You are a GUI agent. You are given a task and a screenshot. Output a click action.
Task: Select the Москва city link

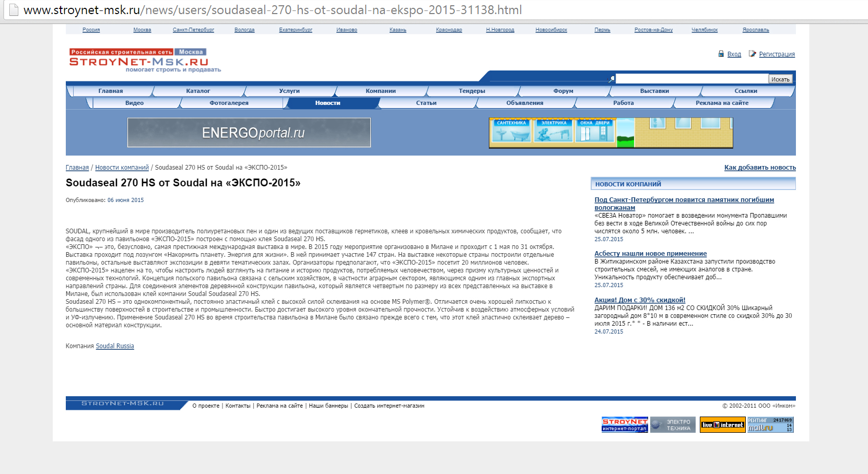(x=142, y=30)
